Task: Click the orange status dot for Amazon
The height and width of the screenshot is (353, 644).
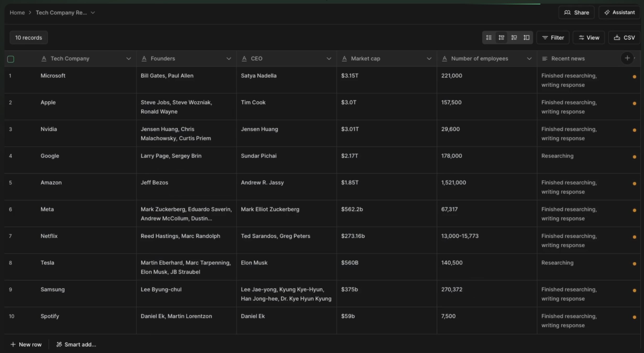Action: pos(634,184)
